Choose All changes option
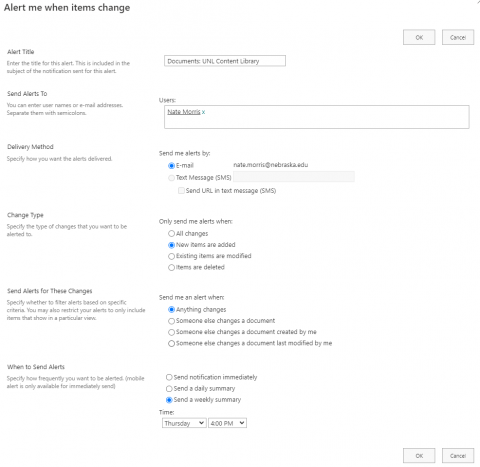This screenshot has height=467, width=480. tap(171, 233)
